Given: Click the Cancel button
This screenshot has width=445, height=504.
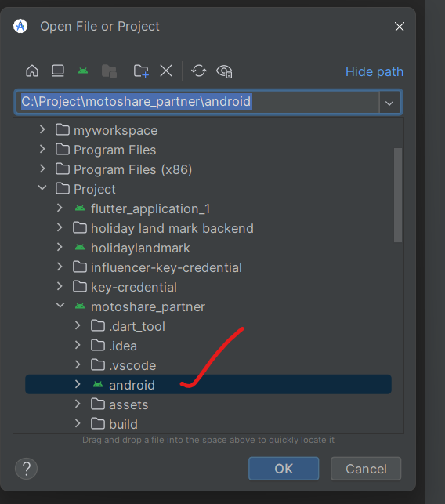Looking at the screenshot, I should click(x=366, y=469).
